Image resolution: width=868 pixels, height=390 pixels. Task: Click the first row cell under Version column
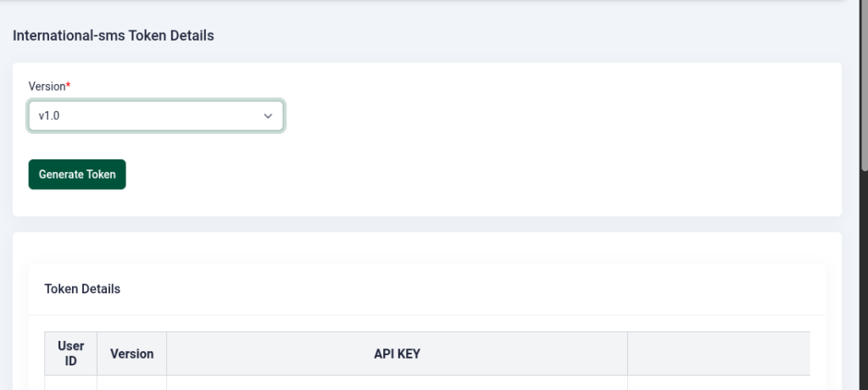tap(131, 383)
